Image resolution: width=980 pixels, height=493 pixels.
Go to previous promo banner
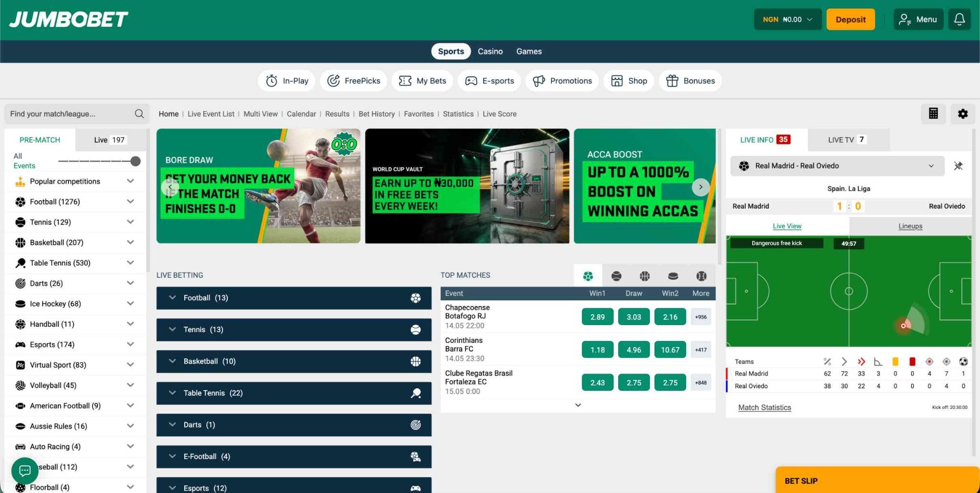click(170, 187)
